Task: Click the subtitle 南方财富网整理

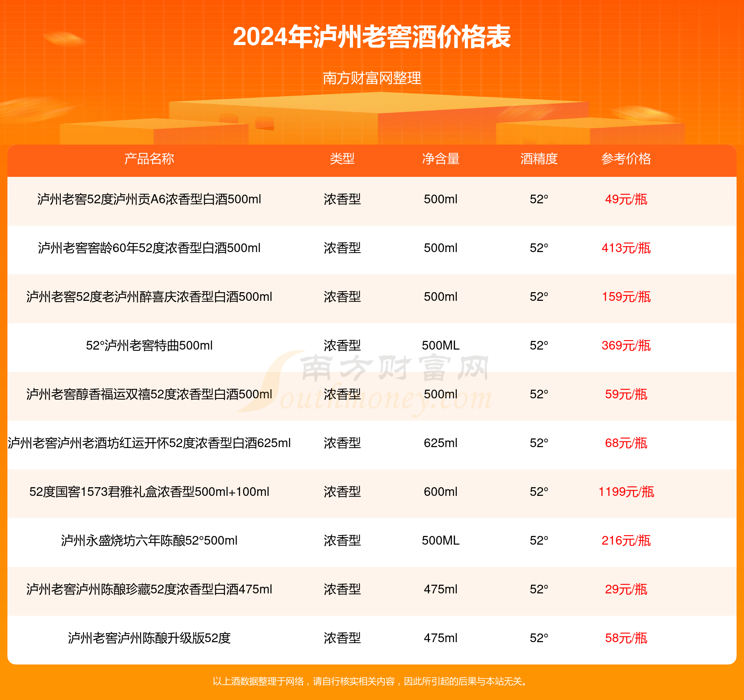Action: click(x=372, y=78)
